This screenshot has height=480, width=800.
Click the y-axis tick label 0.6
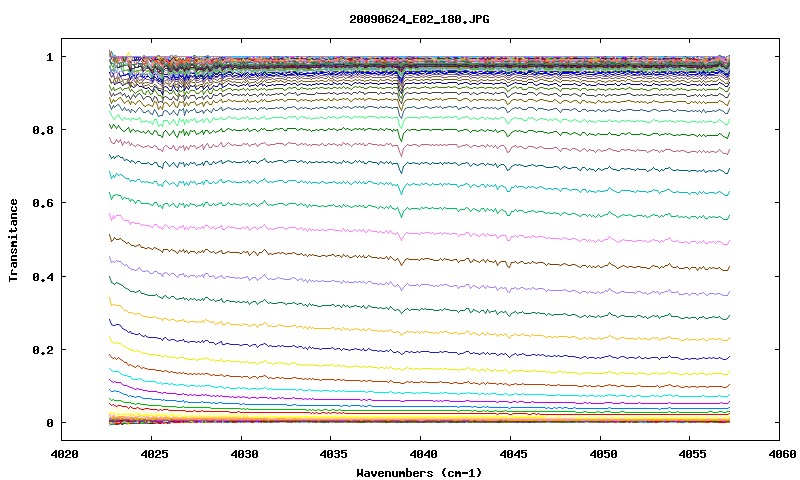coord(43,203)
